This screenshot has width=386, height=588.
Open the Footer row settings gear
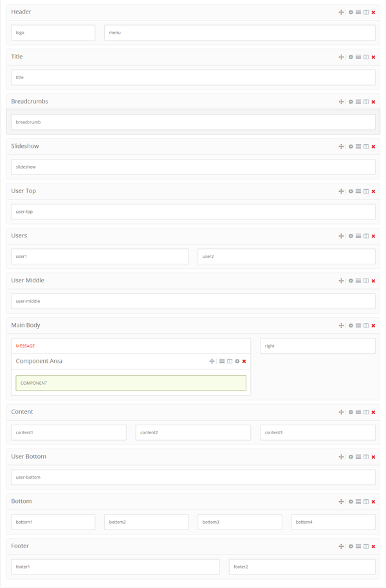pyautogui.click(x=351, y=546)
